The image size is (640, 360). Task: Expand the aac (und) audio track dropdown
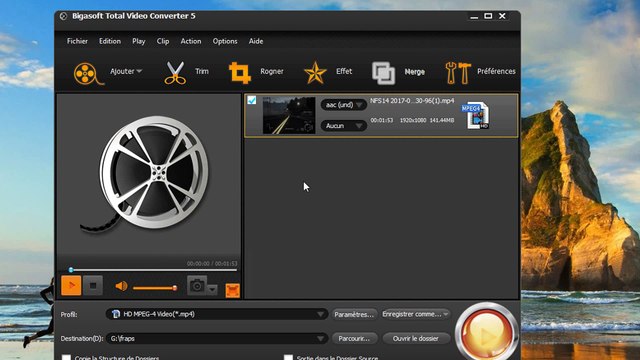point(343,105)
